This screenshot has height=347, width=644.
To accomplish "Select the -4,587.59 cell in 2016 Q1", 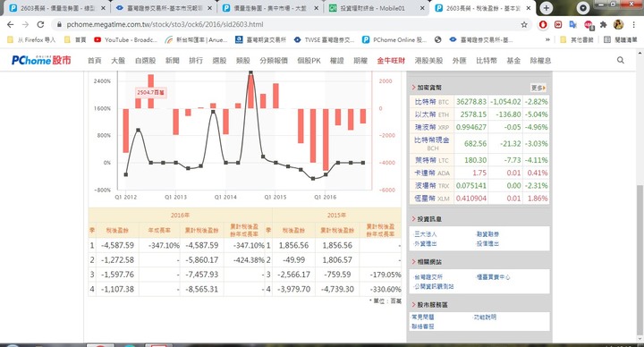I will coord(117,245).
